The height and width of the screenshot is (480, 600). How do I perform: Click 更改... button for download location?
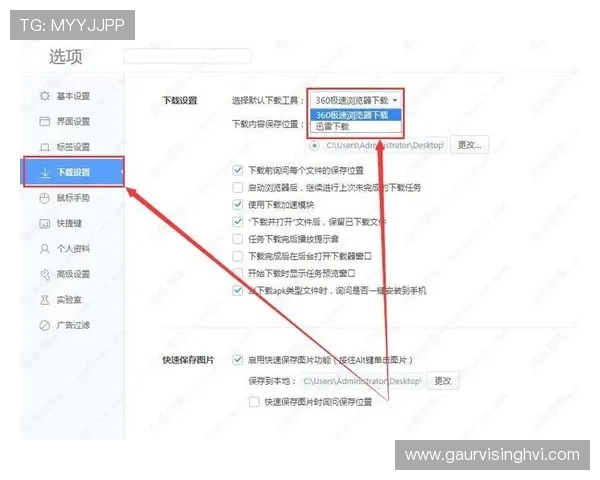(470, 145)
